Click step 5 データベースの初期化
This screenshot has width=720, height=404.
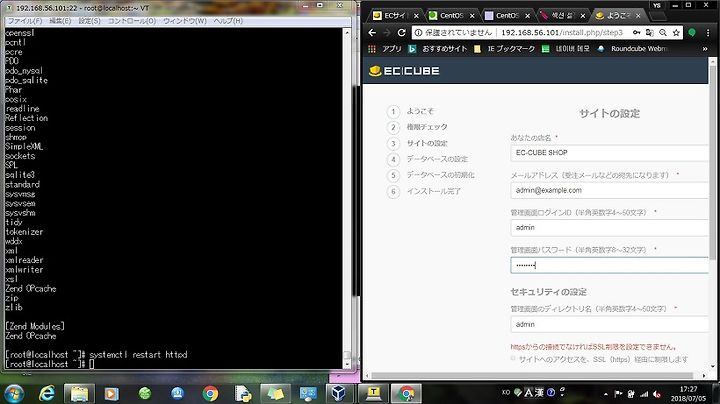pos(431,175)
